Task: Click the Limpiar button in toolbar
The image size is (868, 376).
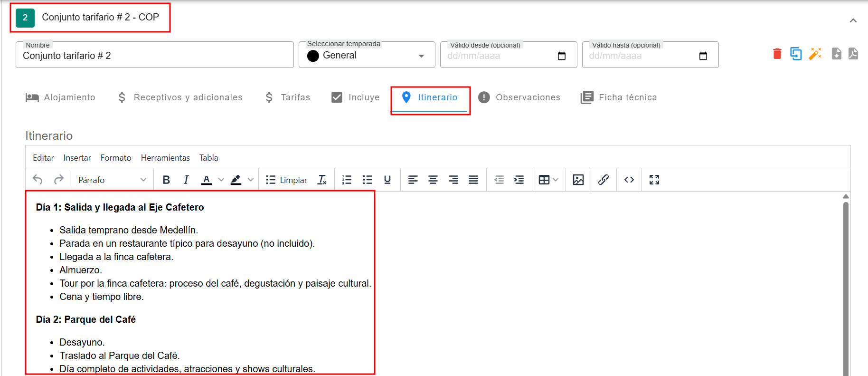Action: pos(287,180)
